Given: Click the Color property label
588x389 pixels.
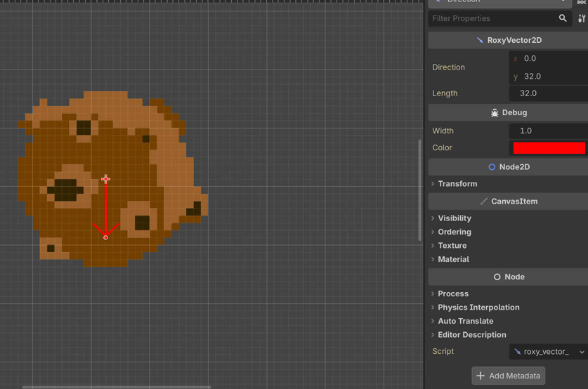Looking at the screenshot, I should click(x=442, y=147).
